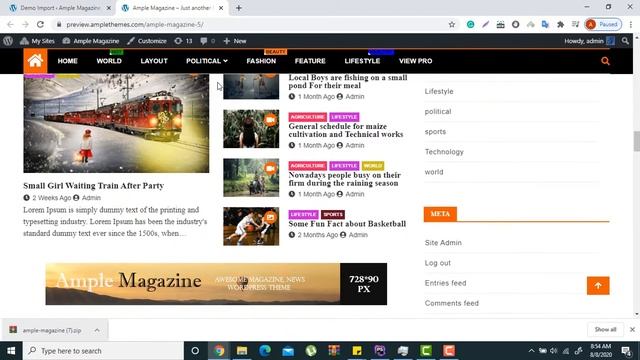Click the Paused profile avatar button
This screenshot has height=360, width=640.
603,24
